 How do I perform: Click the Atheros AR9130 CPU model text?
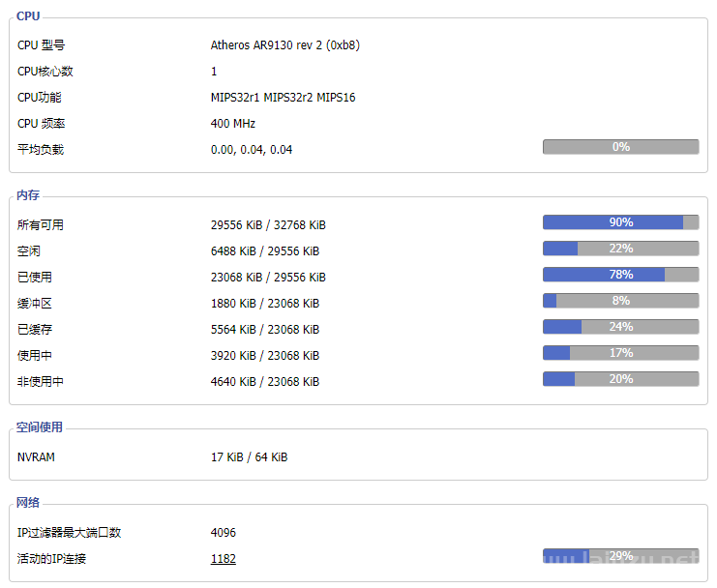[284, 45]
